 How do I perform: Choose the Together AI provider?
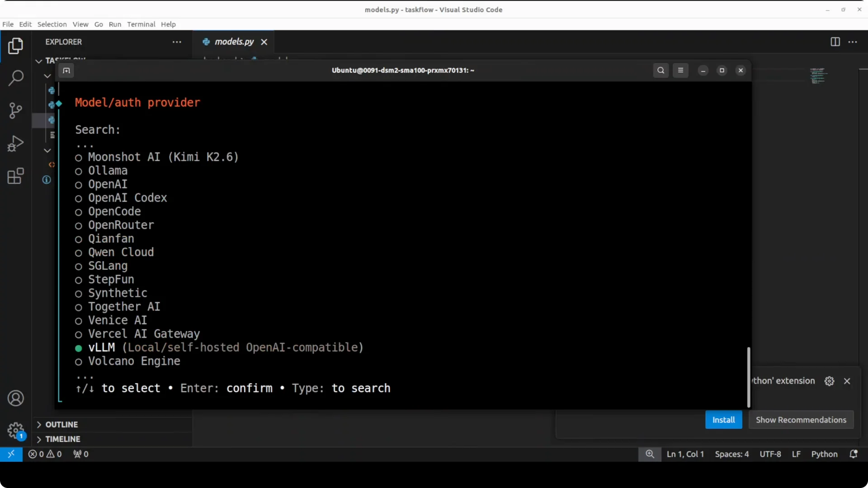[118, 307]
